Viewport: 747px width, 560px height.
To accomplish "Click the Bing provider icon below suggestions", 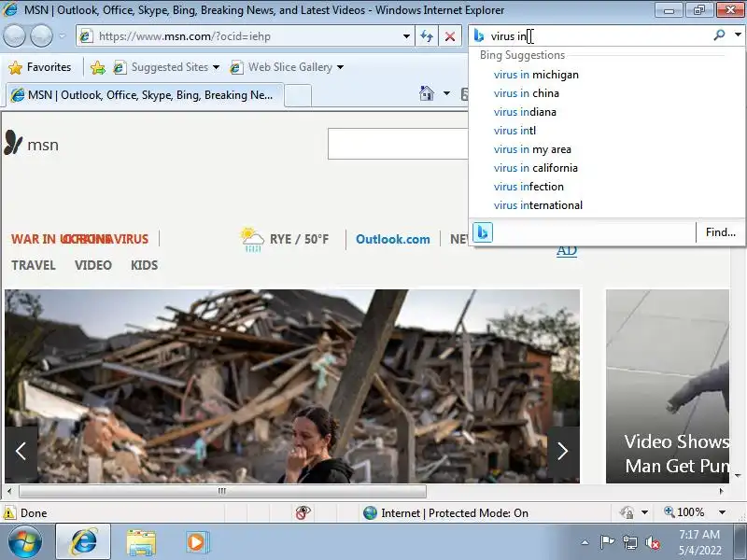I will (x=482, y=232).
